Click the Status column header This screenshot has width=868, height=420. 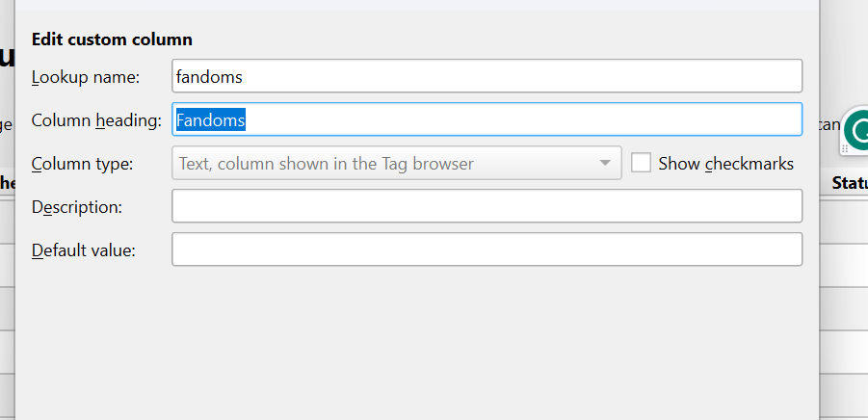pyautogui.click(x=848, y=182)
